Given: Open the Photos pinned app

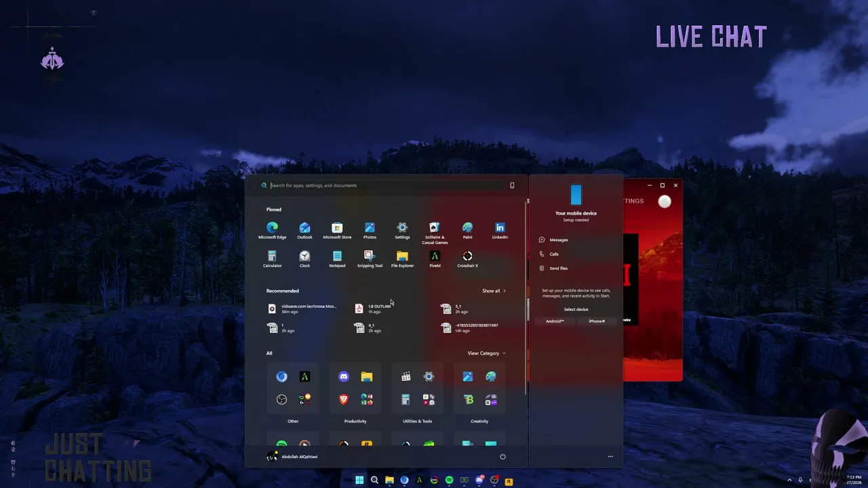Looking at the screenshot, I should point(370,230).
